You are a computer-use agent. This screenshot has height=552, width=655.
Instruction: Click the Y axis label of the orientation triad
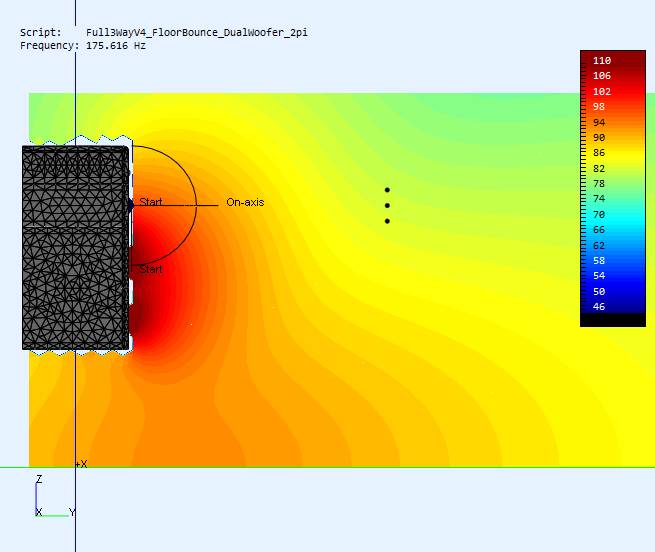(x=72, y=512)
